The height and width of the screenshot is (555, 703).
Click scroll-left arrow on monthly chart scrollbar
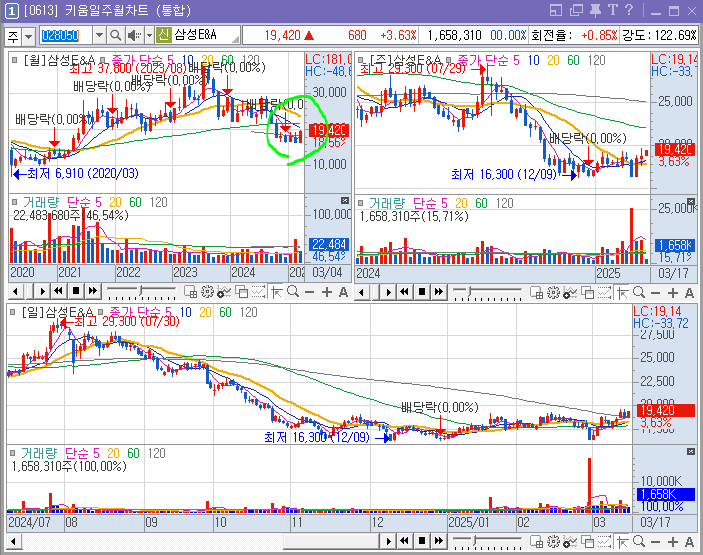pos(15,291)
